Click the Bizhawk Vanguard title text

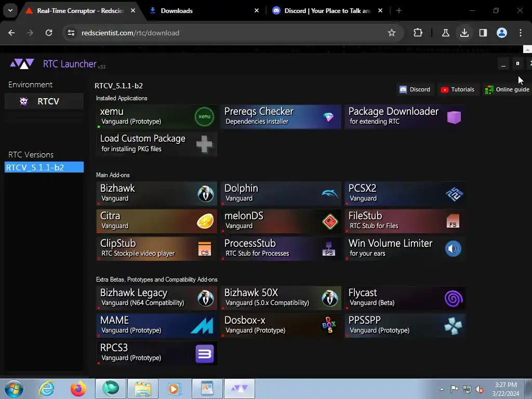[117, 188]
